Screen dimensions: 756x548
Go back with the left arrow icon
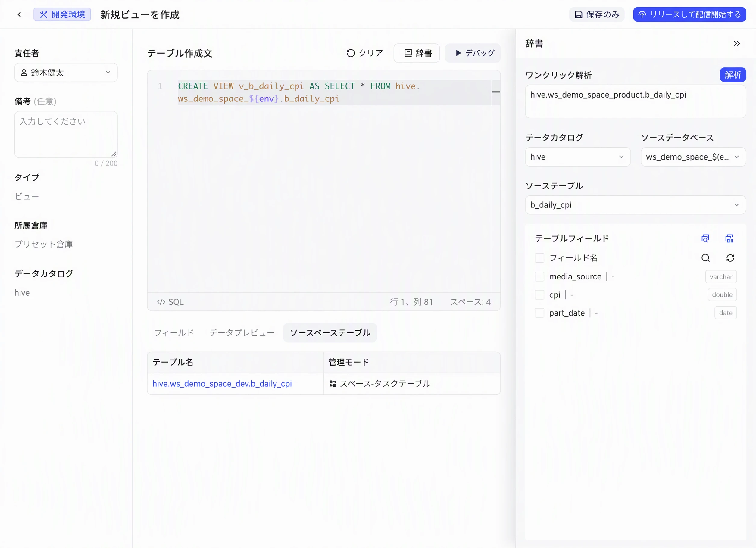(x=19, y=14)
